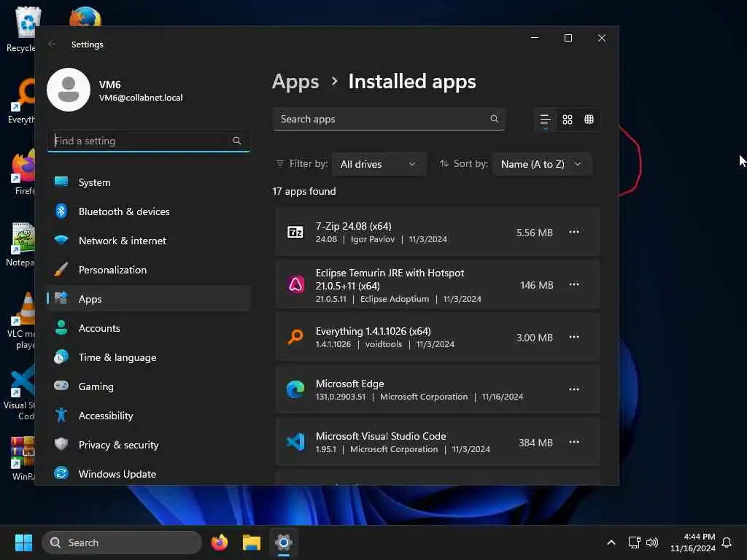Image resolution: width=747 pixels, height=560 pixels.
Task: Click the Apps breadcrumb link
Action: click(295, 82)
